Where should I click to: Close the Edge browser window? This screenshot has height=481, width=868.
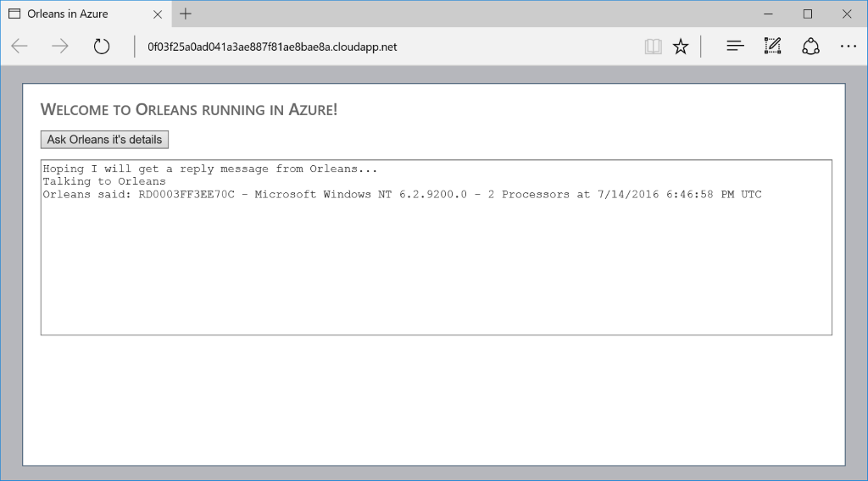(x=847, y=14)
